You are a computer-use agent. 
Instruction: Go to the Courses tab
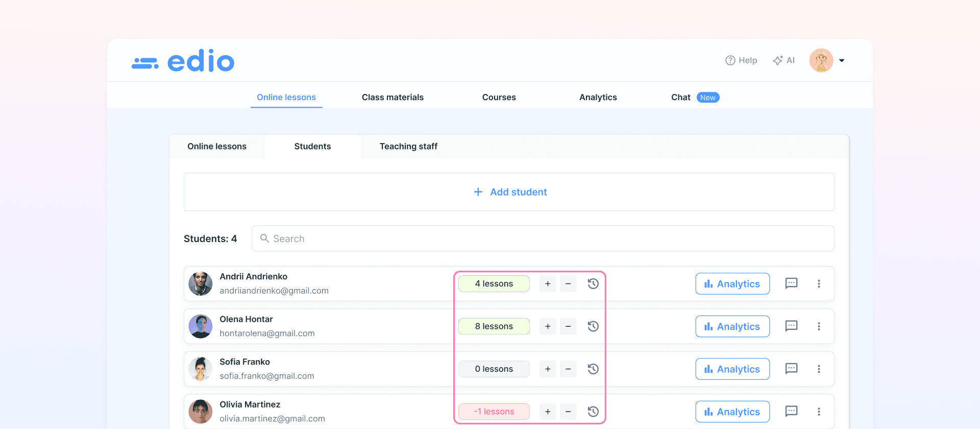tap(499, 97)
